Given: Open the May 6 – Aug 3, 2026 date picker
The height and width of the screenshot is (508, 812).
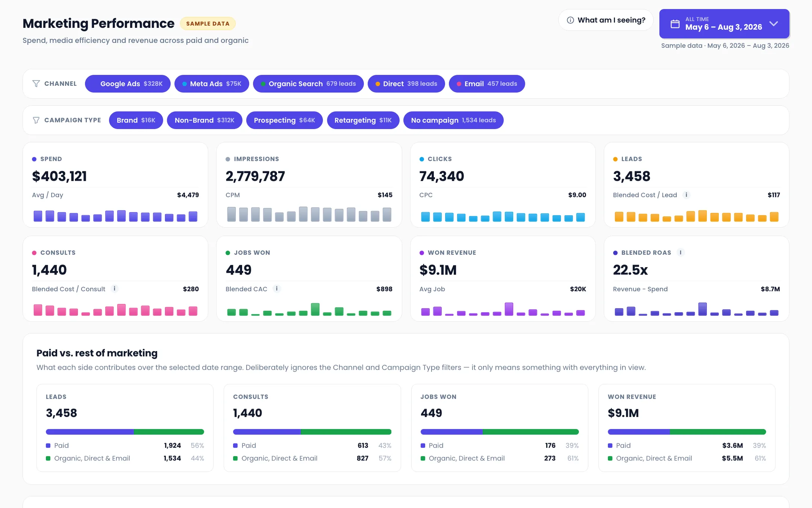Looking at the screenshot, I should [x=724, y=24].
